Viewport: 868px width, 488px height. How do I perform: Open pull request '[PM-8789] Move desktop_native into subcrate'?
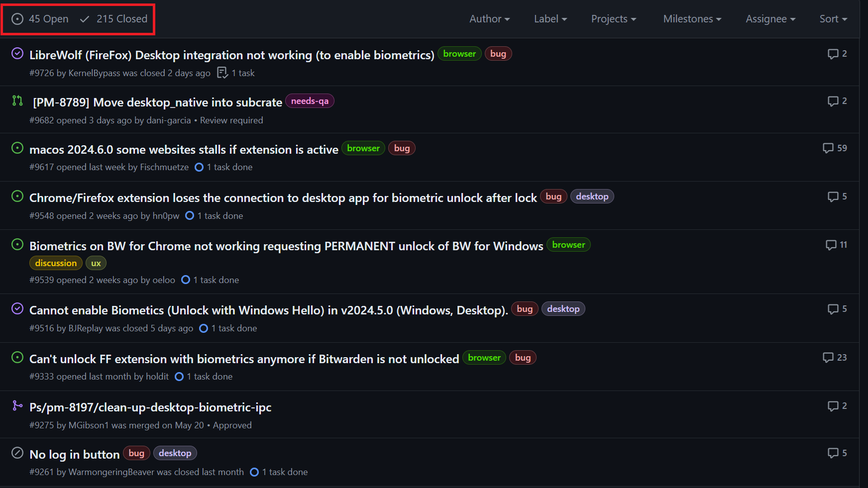pyautogui.click(x=157, y=102)
